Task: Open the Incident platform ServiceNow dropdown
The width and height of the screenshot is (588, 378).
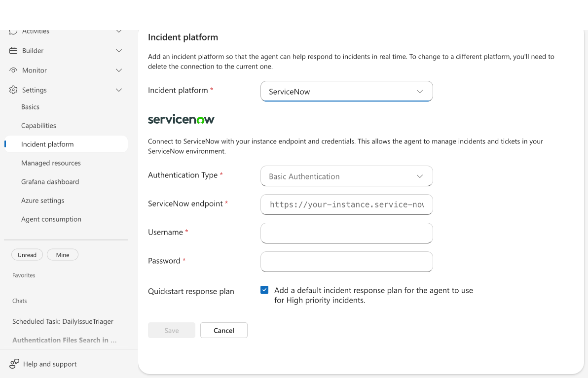Action: [346, 91]
